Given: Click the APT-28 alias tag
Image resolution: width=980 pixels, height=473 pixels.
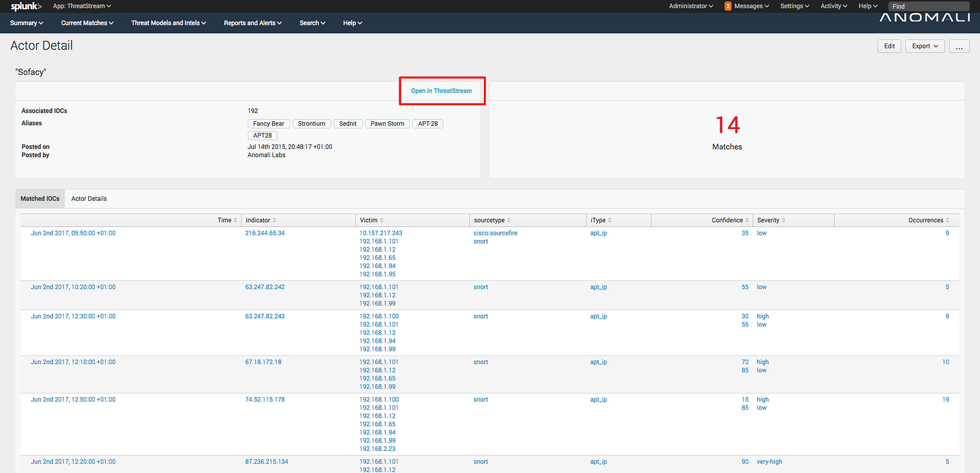Looking at the screenshot, I should 428,124.
